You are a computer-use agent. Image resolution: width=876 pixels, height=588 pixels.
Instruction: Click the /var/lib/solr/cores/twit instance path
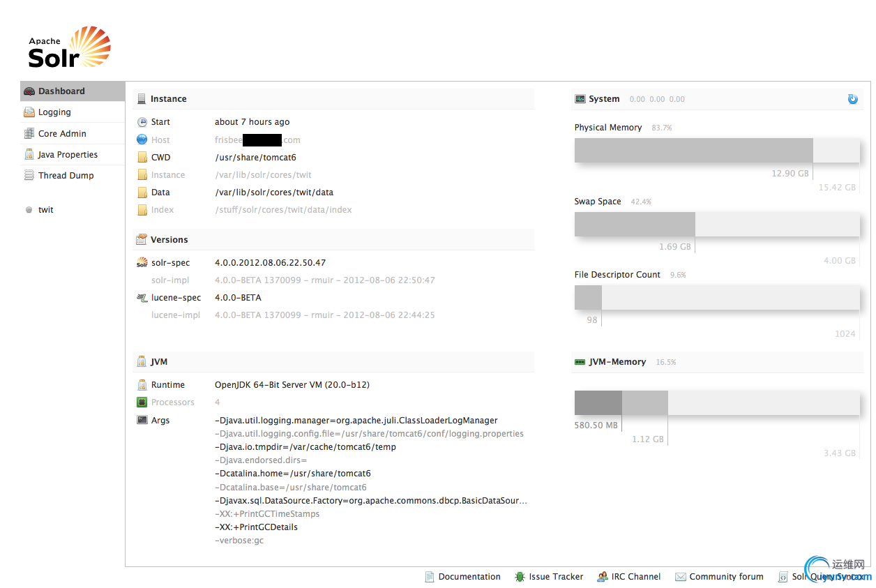pos(263,175)
